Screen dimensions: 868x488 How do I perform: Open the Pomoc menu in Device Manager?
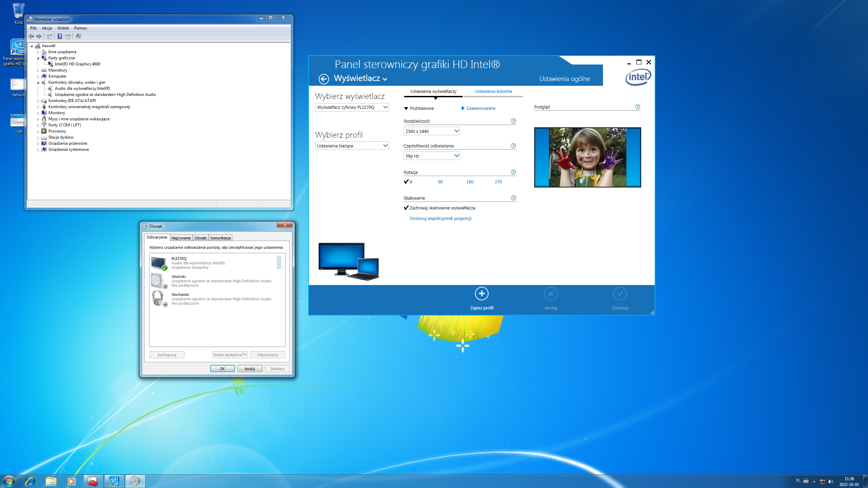point(81,28)
